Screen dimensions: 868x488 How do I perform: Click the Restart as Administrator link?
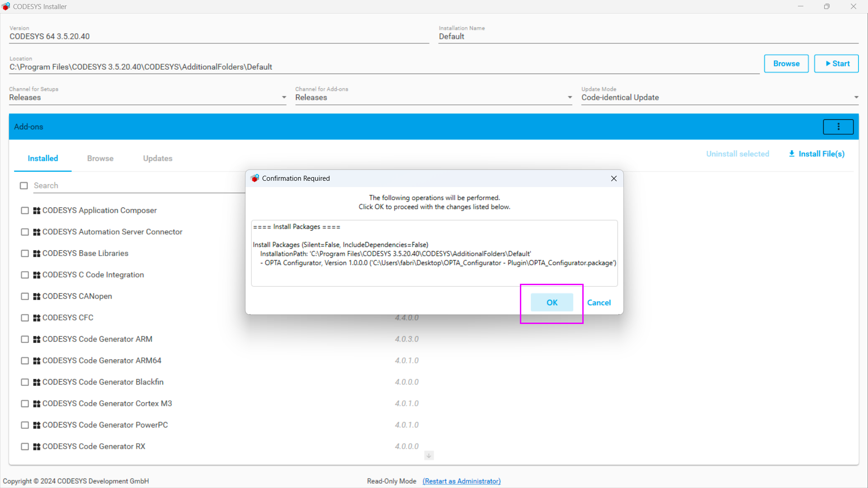point(461,481)
